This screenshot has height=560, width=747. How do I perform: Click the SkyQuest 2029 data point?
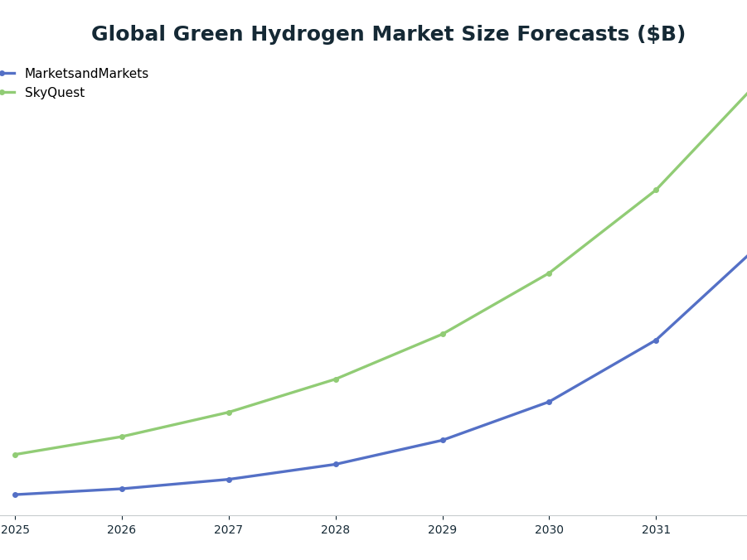(x=443, y=335)
